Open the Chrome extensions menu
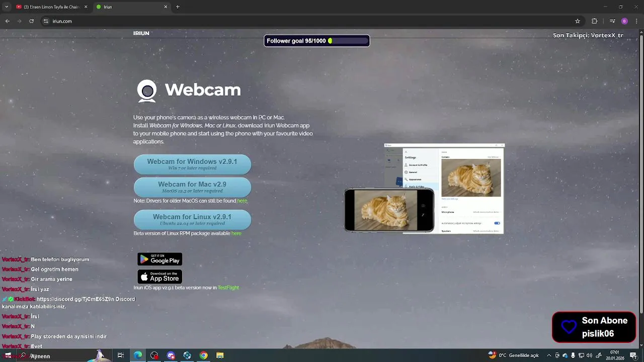Viewport: 644px width, 362px height. [x=594, y=21]
